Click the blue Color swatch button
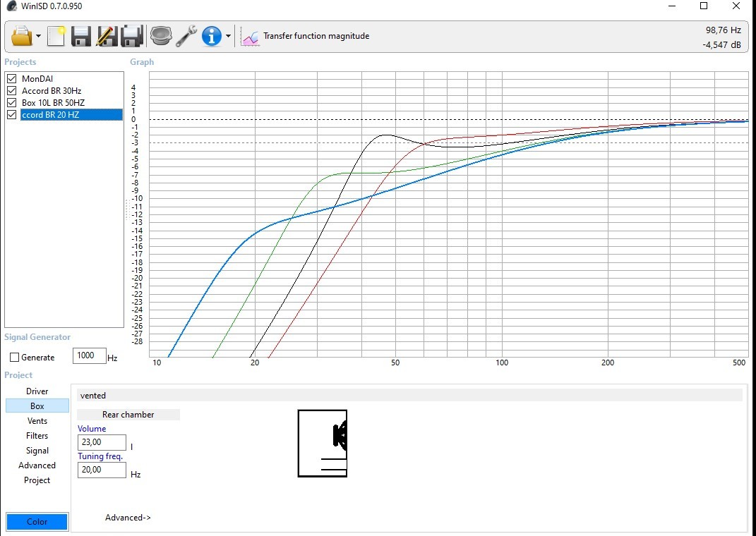This screenshot has height=536, width=756. pyautogui.click(x=37, y=522)
